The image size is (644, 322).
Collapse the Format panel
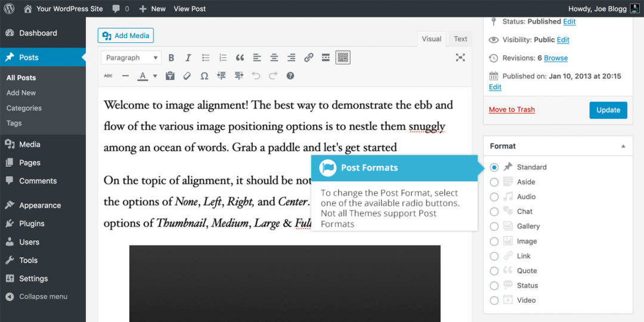[623, 146]
